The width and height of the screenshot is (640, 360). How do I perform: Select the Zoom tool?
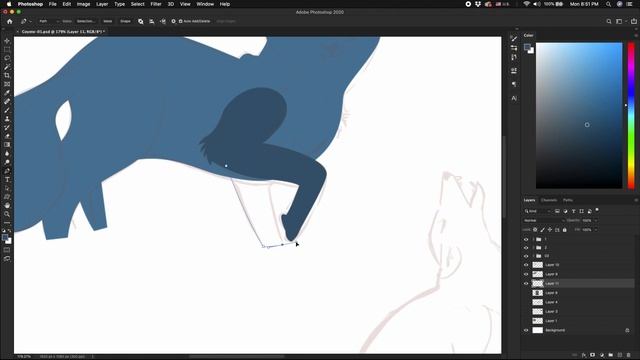(x=7, y=214)
